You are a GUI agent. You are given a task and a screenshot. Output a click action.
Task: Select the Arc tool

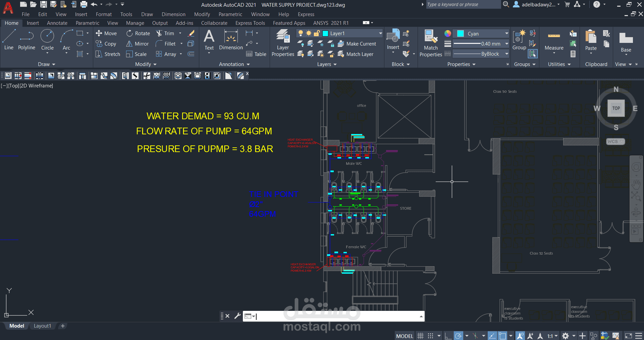[x=66, y=40]
